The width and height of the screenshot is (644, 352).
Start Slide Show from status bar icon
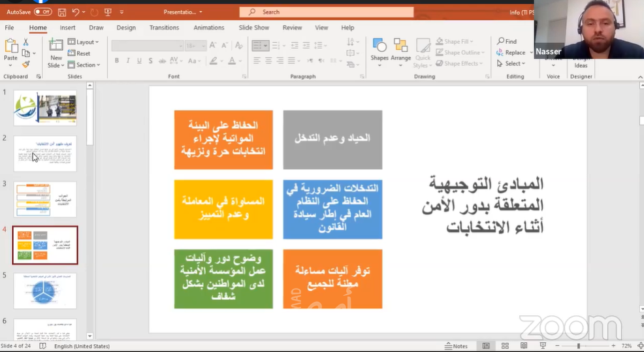[543, 346]
